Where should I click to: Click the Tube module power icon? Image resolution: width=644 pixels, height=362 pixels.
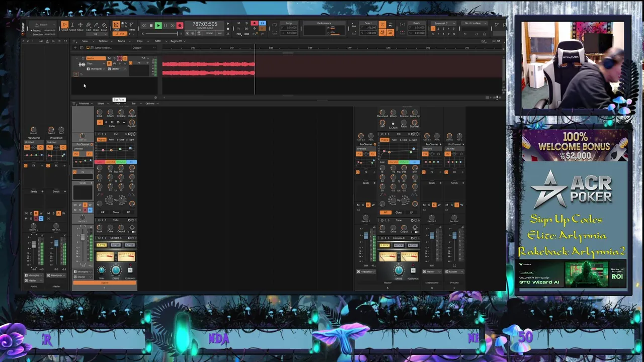coord(132,220)
